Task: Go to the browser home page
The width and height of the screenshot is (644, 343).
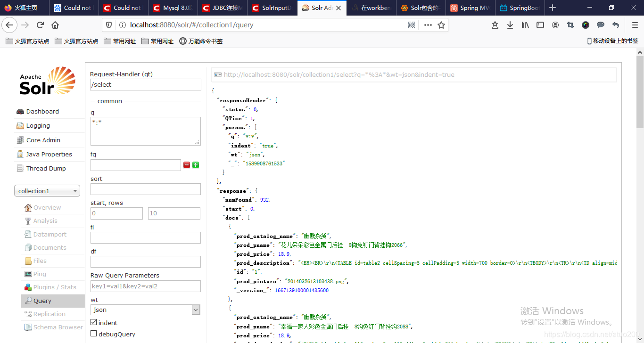Action: [x=55, y=25]
